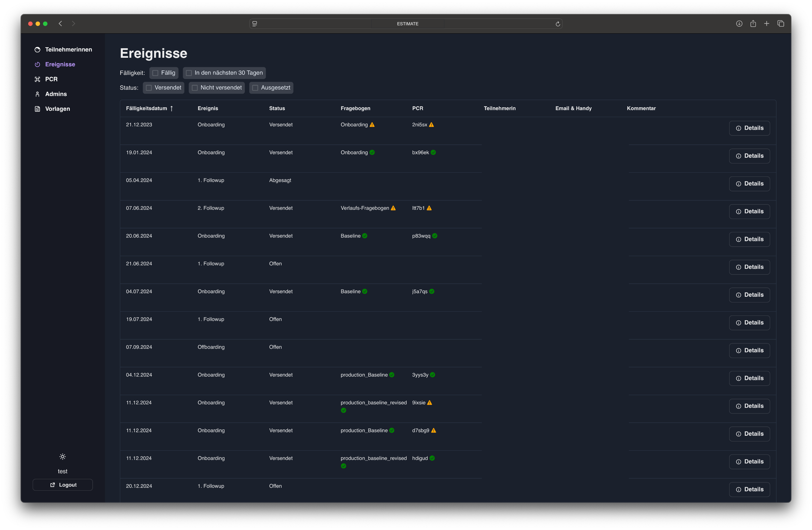
Task: Go to the PCR sidebar section
Action: pos(51,79)
